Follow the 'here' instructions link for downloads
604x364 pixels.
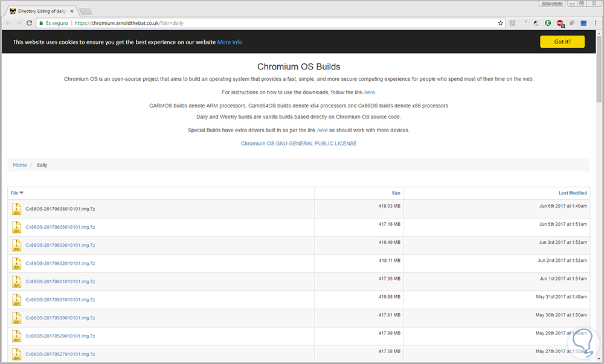(370, 92)
